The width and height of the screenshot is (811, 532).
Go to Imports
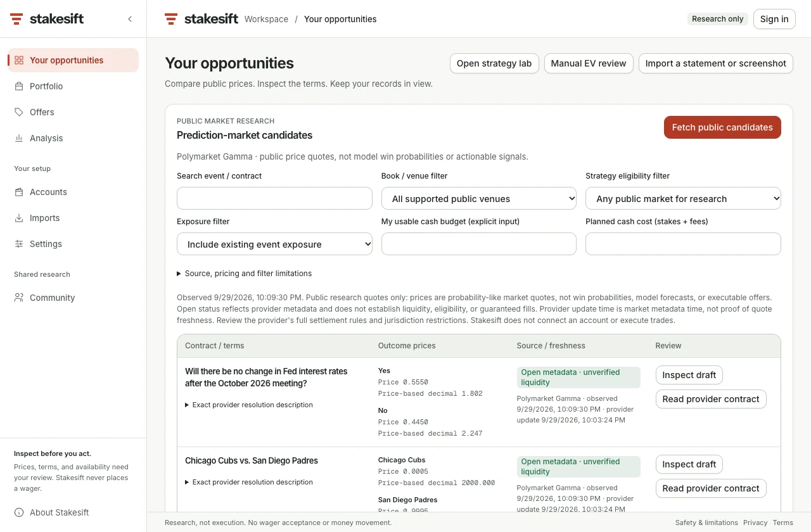(x=73, y=218)
